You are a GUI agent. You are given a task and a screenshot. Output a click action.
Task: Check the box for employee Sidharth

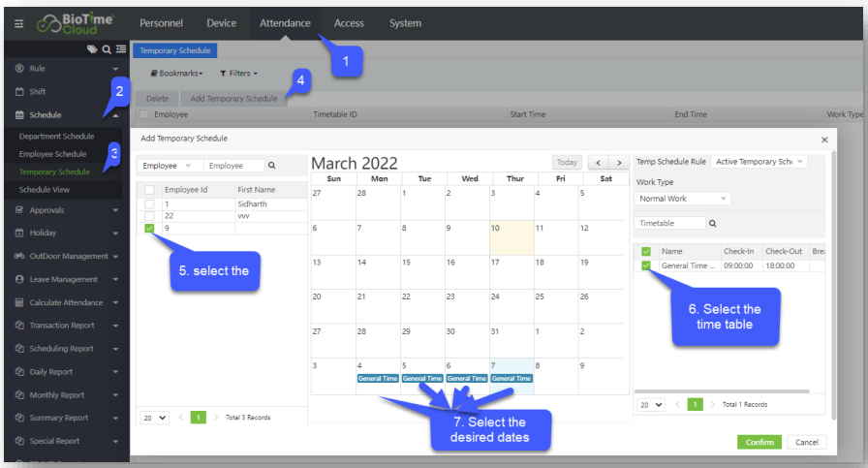pyautogui.click(x=149, y=204)
